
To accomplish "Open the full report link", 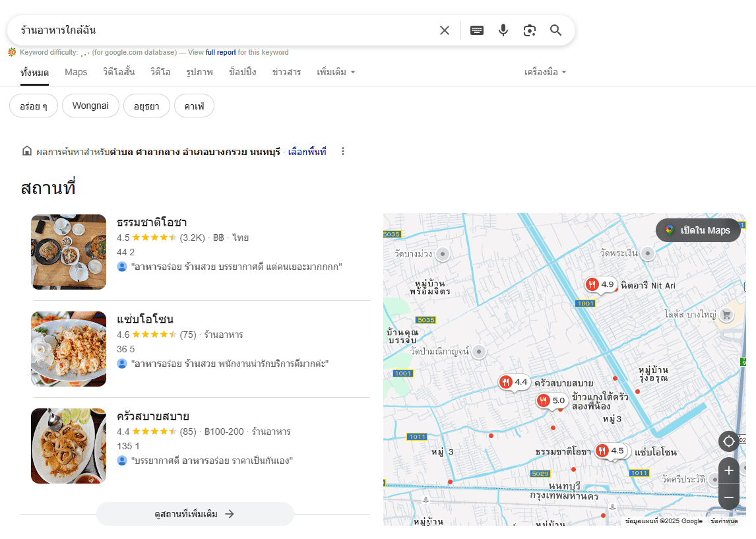I will [221, 52].
